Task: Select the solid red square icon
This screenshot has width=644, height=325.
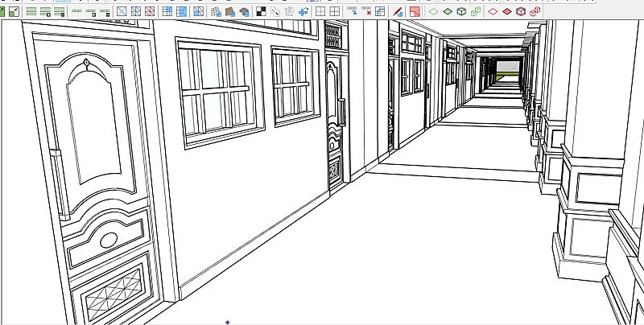Action: (x=414, y=11)
